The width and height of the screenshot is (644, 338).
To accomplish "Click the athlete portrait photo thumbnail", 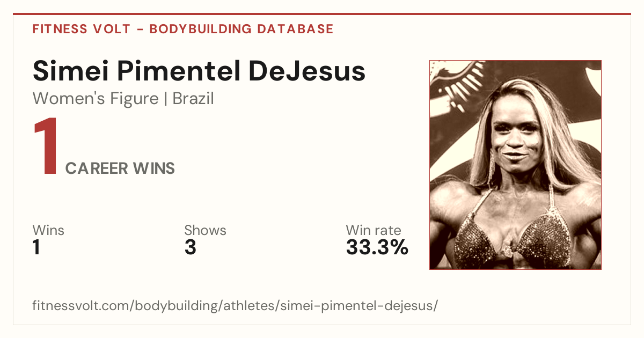I will tap(515, 165).
